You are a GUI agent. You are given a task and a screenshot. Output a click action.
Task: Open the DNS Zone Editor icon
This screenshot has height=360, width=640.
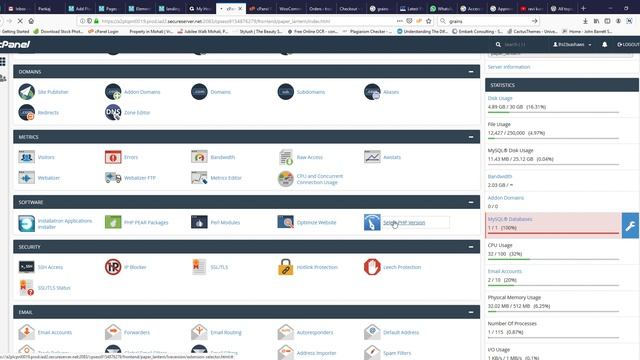(x=113, y=112)
